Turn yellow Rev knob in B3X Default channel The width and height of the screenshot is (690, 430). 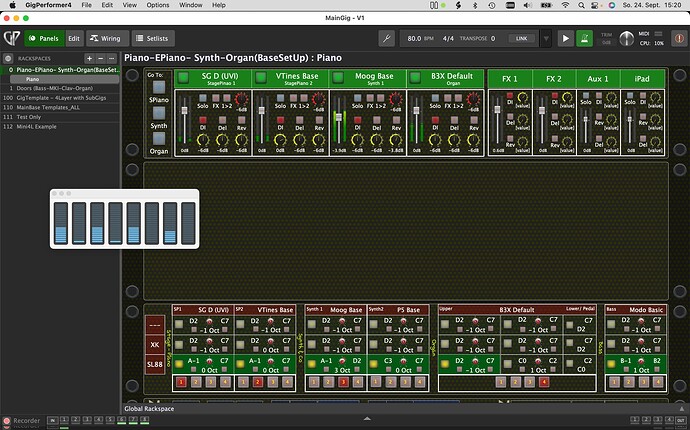click(x=473, y=140)
